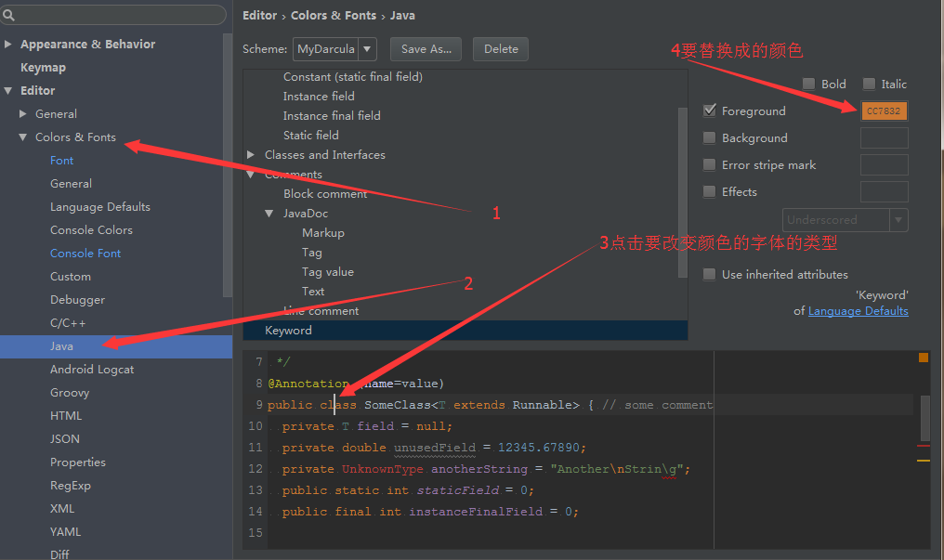Open the CC7832 foreground color swatch
Screen dimensions: 944x560
(884, 111)
